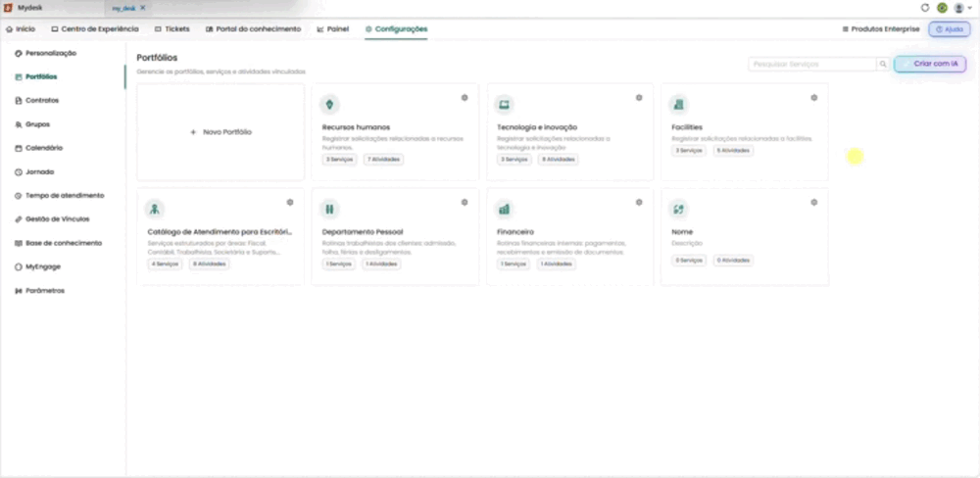
Task: Click the 0 Atividades tag on Nome card
Action: click(733, 260)
